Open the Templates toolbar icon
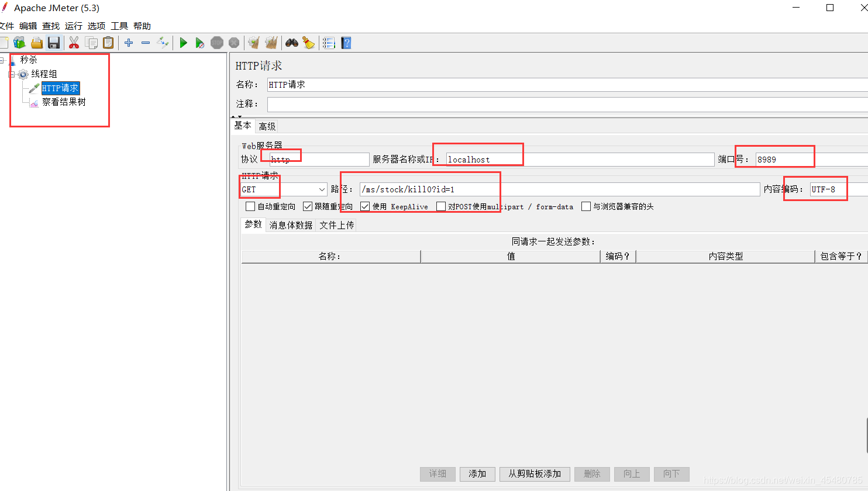 [x=19, y=43]
